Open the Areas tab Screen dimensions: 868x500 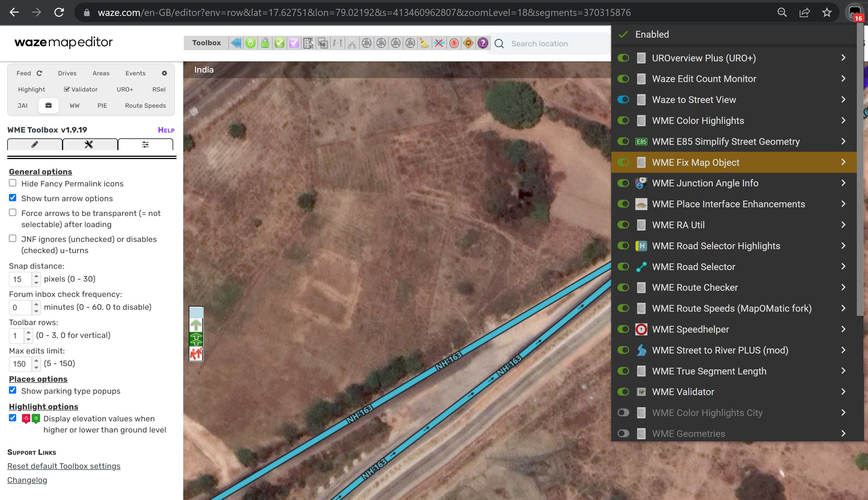tap(101, 73)
